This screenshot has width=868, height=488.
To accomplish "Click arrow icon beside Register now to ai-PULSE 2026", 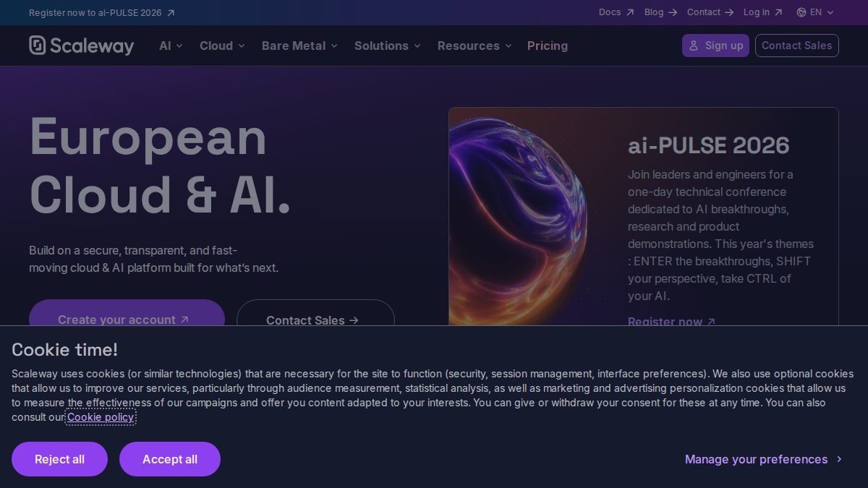I will coord(170,13).
